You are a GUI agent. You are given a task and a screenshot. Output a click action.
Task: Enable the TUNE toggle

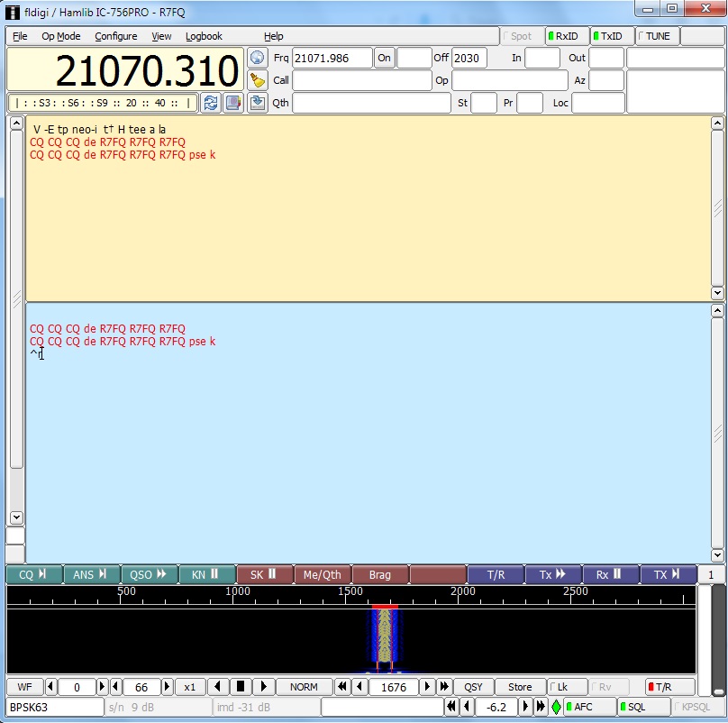tap(657, 36)
